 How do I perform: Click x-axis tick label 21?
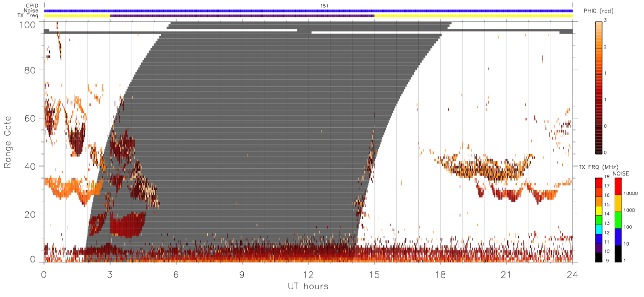(x=507, y=274)
